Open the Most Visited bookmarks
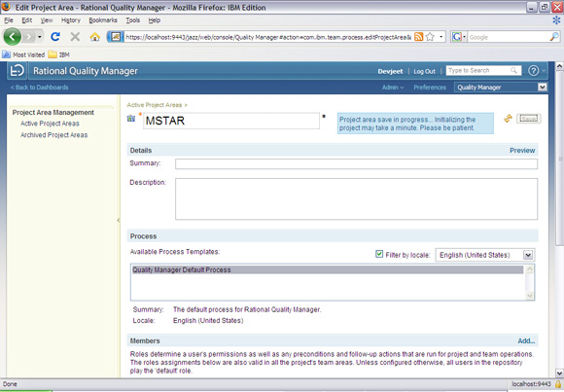The height and width of the screenshot is (392, 564). click(23, 54)
